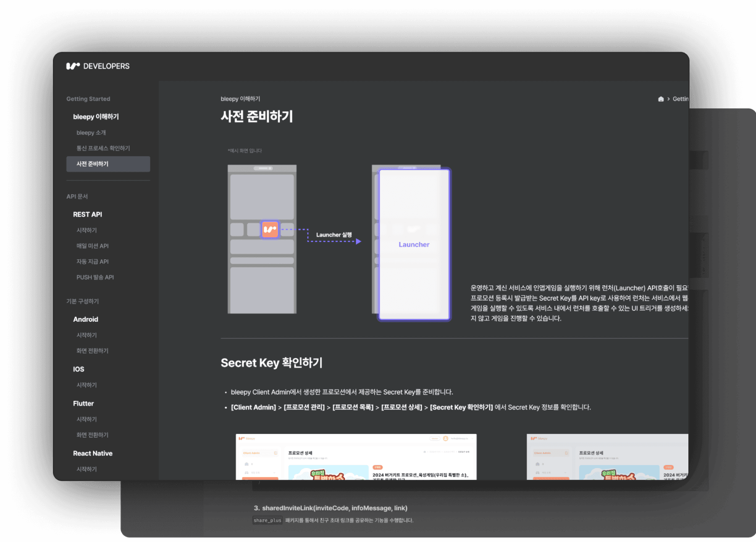Open '시작하기' under IOS

click(x=87, y=385)
